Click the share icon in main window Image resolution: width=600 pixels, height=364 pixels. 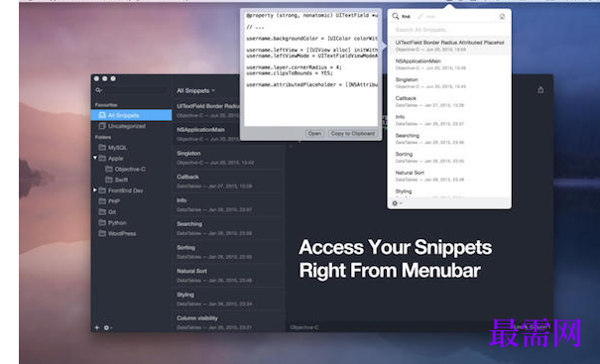click(540, 89)
